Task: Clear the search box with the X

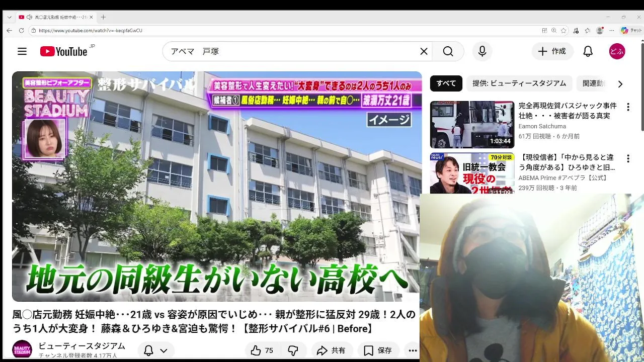Action: point(424,51)
